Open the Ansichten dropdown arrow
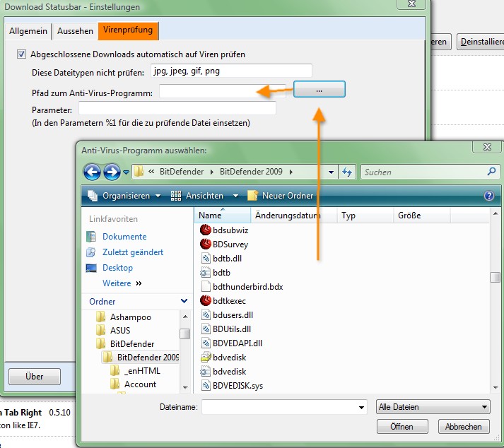 [x=235, y=196]
